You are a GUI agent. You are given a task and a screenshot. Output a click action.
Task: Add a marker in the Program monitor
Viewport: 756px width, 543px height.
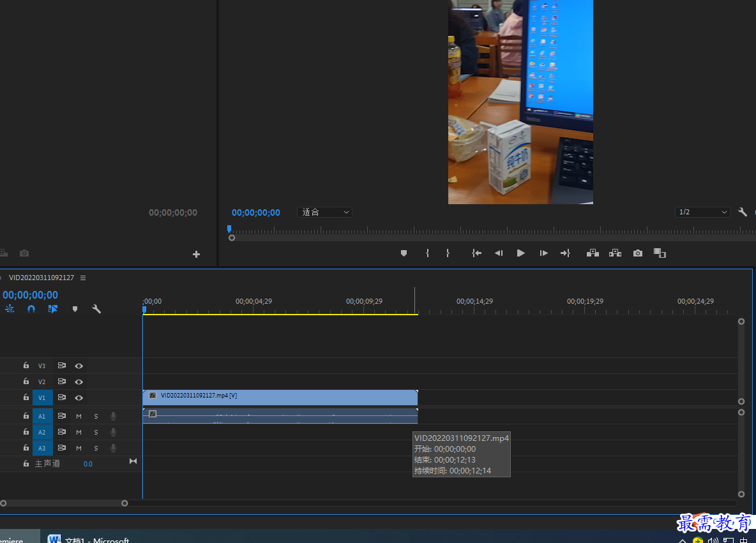404,253
